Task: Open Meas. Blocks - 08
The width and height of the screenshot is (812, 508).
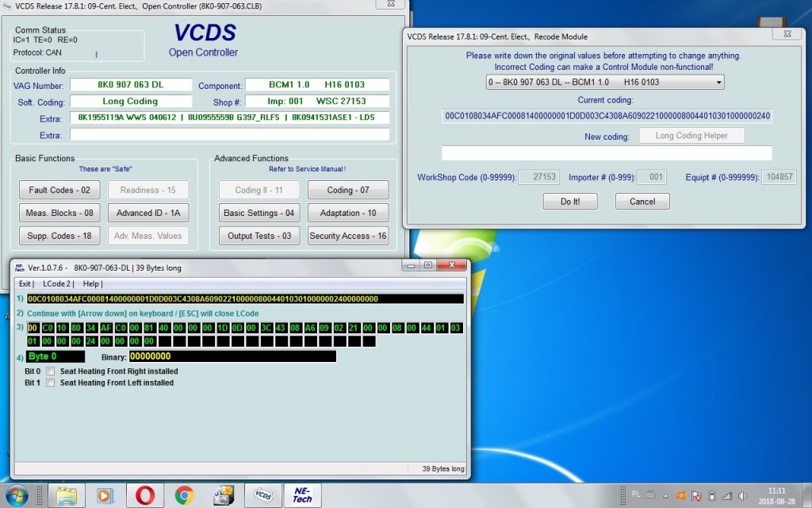Action: tap(59, 213)
